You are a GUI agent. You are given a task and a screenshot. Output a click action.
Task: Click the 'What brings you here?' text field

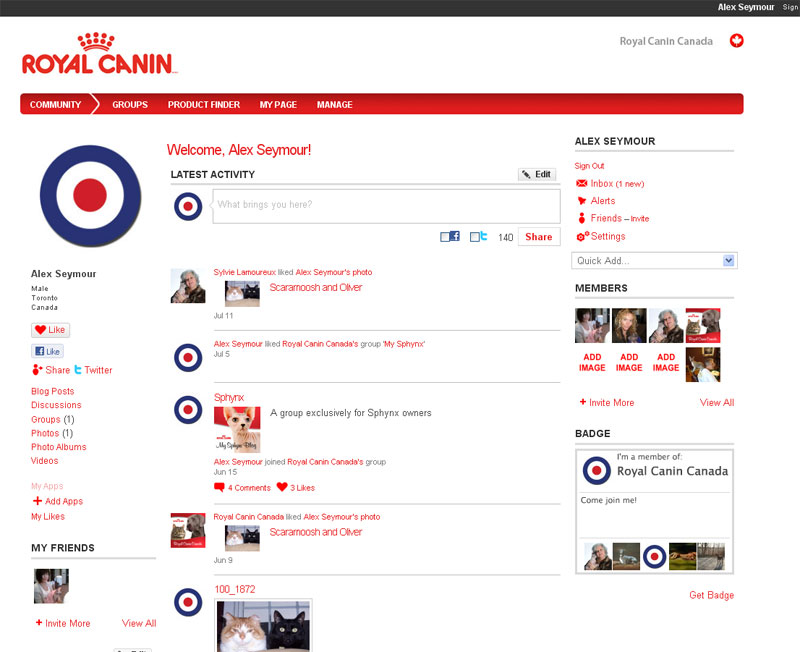click(385, 206)
